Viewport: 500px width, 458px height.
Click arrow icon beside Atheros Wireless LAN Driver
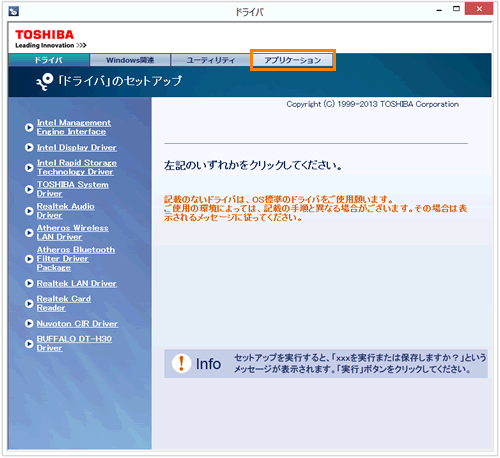click(29, 233)
